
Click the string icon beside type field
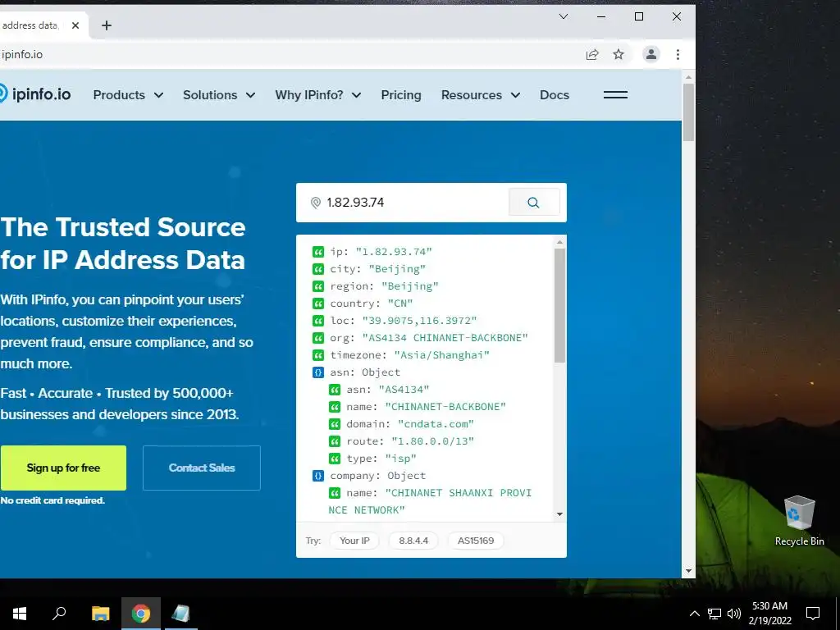click(335, 459)
